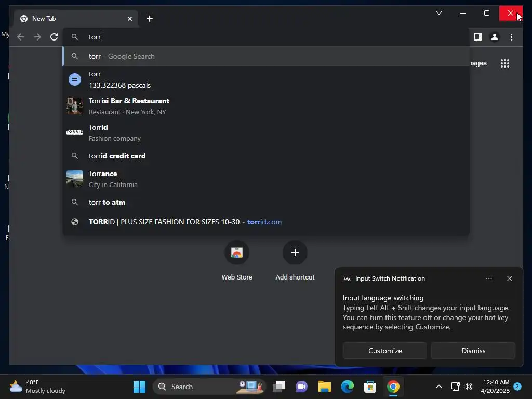Choose Torrisi Bar & Restaurant suggestion
The width and height of the screenshot is (532, 399).
pos(267,106)
